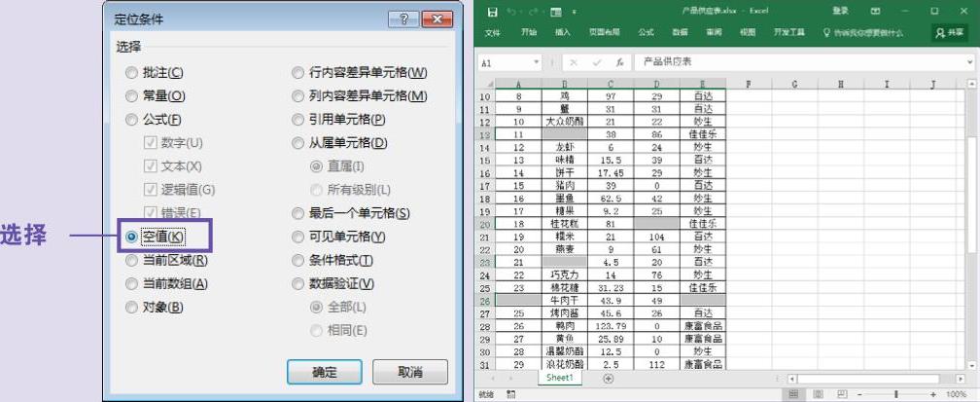
Task: Select 行内容差异单元格(W) radio option
Action: [360, 73]
